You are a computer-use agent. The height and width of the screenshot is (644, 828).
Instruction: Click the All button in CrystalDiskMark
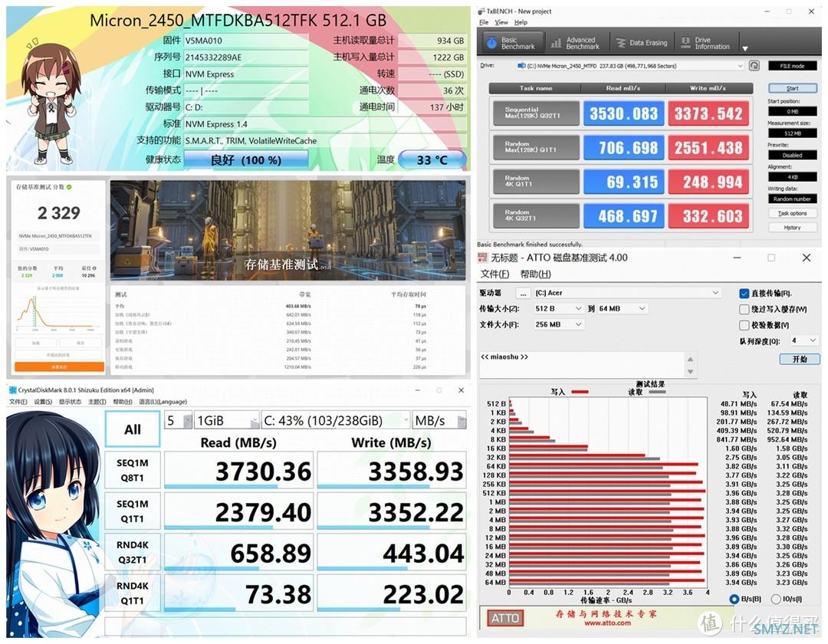(x=132, y=429)
